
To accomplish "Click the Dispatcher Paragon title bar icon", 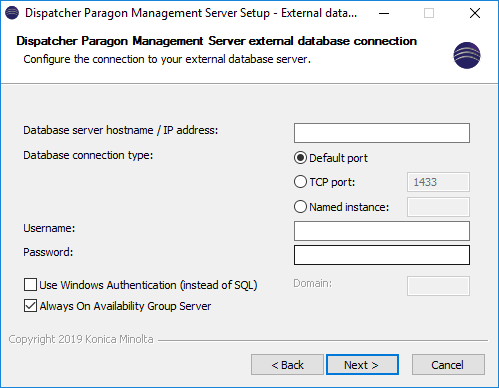I will [12, 13].
